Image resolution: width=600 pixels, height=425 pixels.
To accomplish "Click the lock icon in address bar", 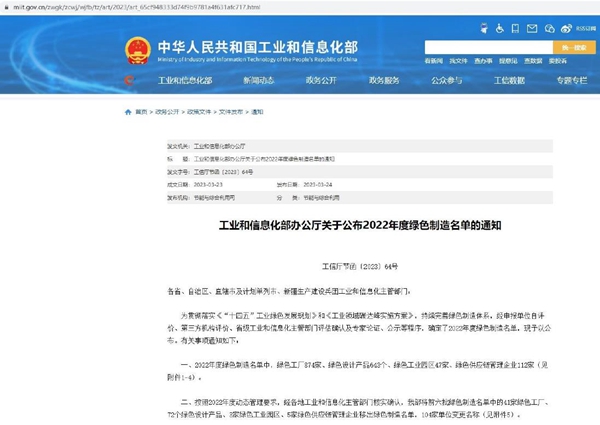I will 7,7.
